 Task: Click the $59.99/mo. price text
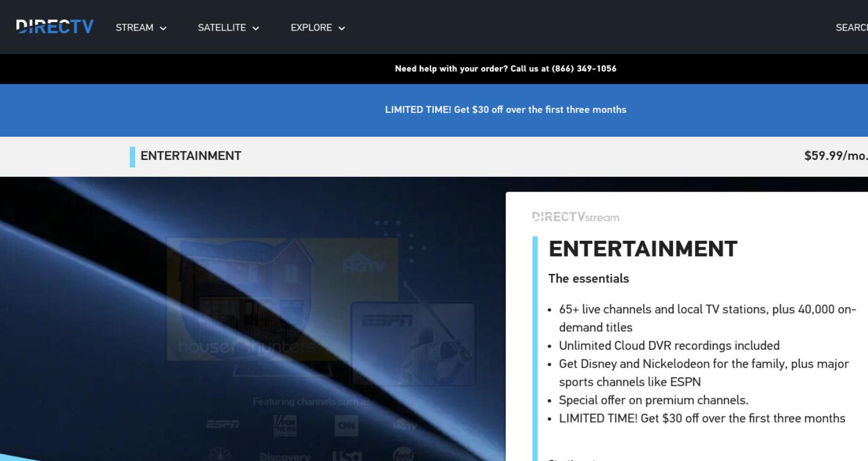[x=836, y=156]
